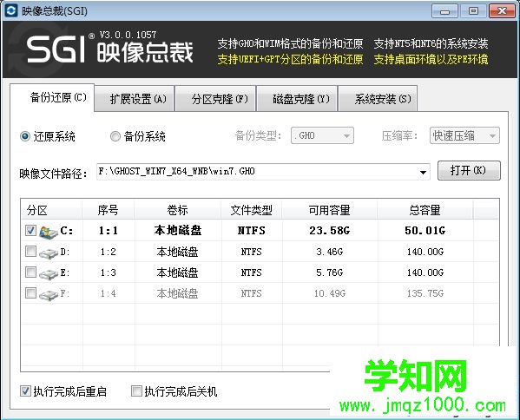The width and height of the screenshot is (520, 420).
Task: Click the C: row 本地磁盘 label cell
Action: click(x=178, y=230)
